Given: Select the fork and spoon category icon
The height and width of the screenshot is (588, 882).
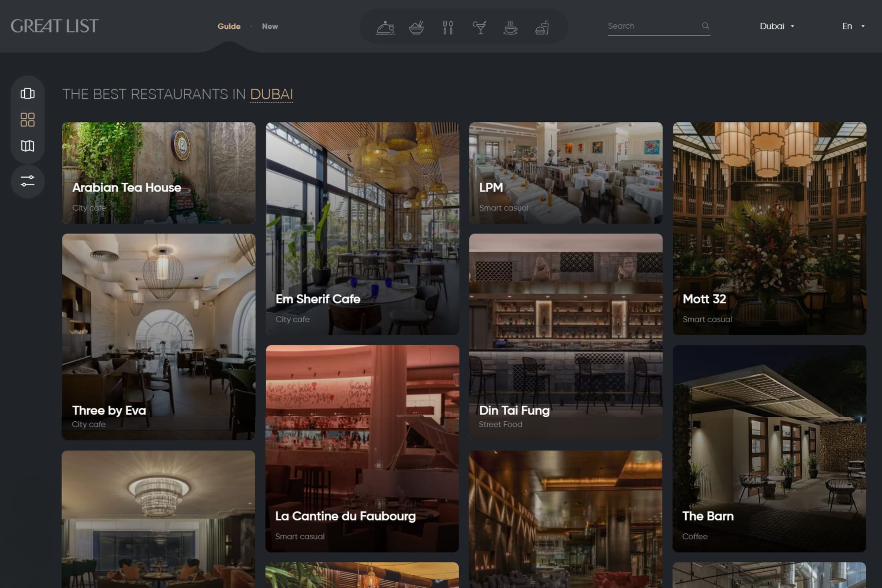Looking at the screenshot, I should point(448,27).
